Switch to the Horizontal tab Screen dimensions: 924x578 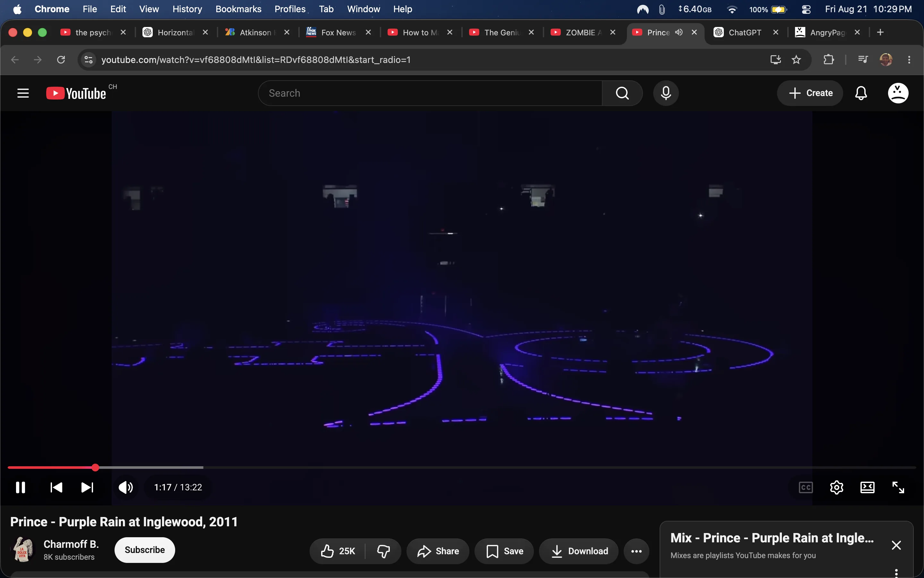click(175, 32)
